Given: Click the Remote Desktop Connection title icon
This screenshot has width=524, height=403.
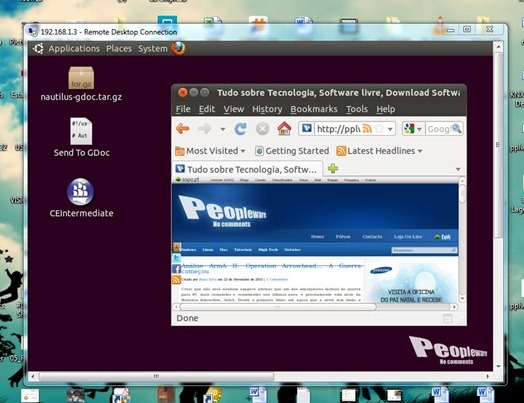Looking at the screenshot, I should point(32,32).
